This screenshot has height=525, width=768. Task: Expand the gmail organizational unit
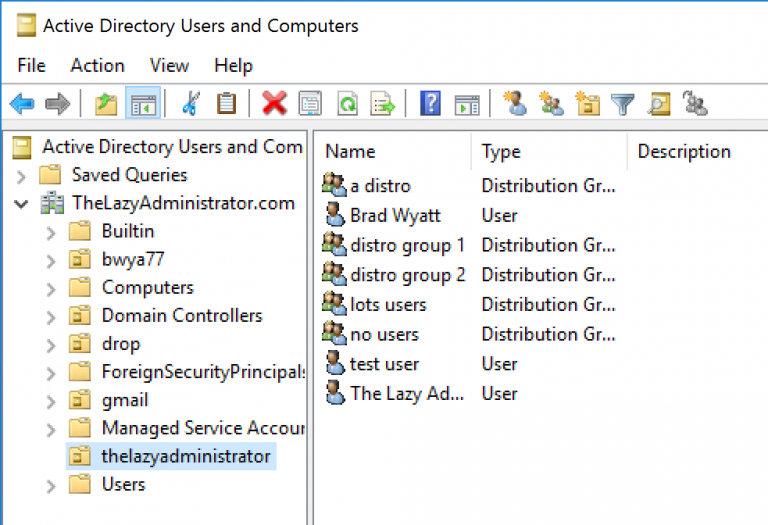coord(51,402)
